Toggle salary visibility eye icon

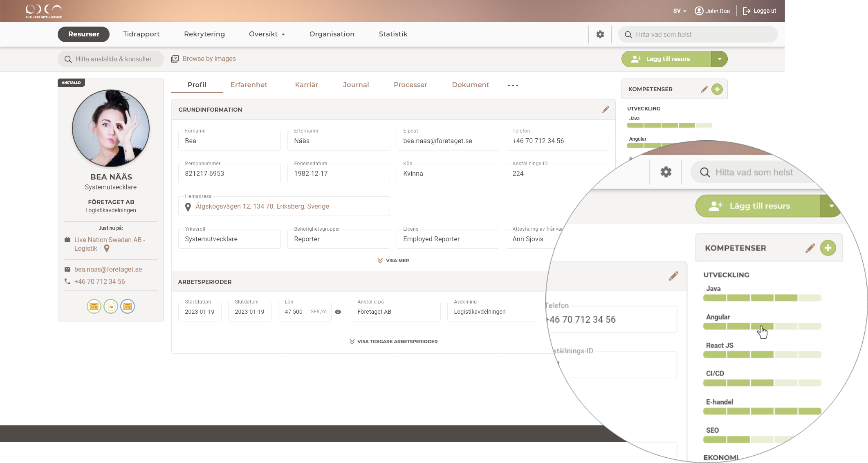coord(338,312)
